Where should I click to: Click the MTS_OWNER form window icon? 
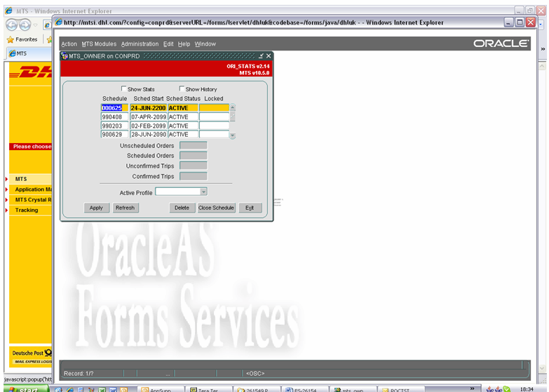click(x=65, y=56)
